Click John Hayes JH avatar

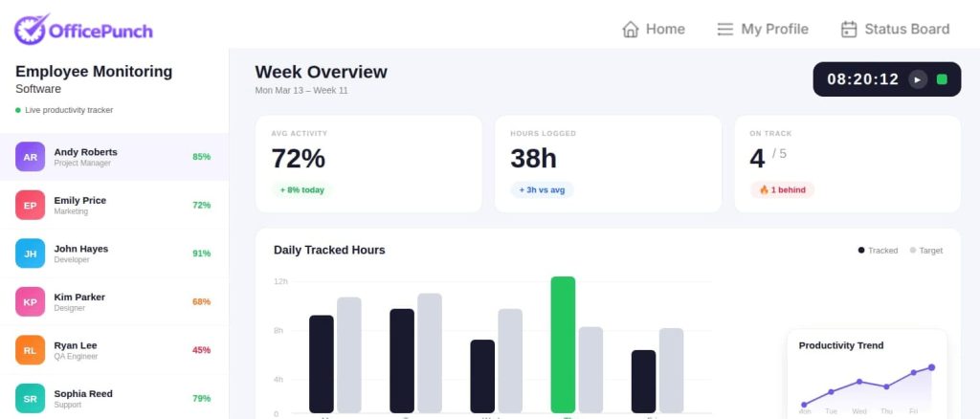click(31, 254)
